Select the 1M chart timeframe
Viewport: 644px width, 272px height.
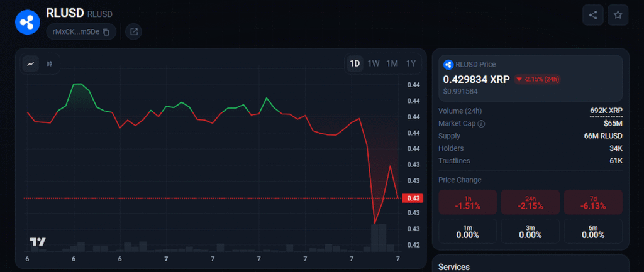pos(392,63)
